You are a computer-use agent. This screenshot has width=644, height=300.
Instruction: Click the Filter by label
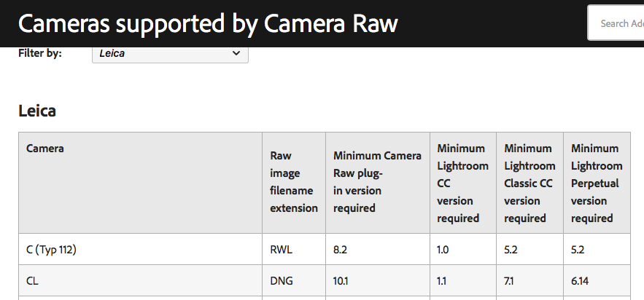(39, 53)
